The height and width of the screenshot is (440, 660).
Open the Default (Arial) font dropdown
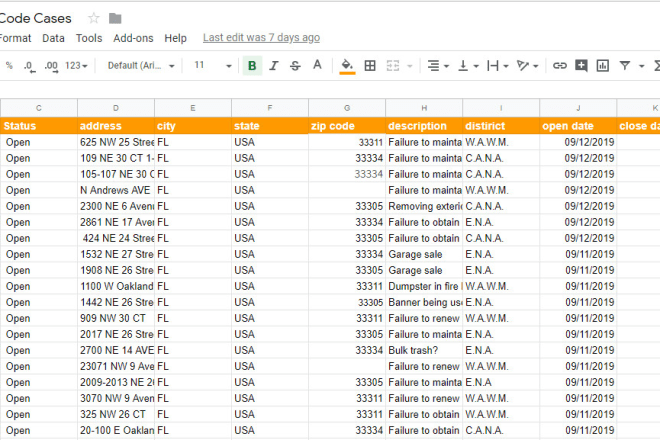pyautogui.click(x=141, y=66)
